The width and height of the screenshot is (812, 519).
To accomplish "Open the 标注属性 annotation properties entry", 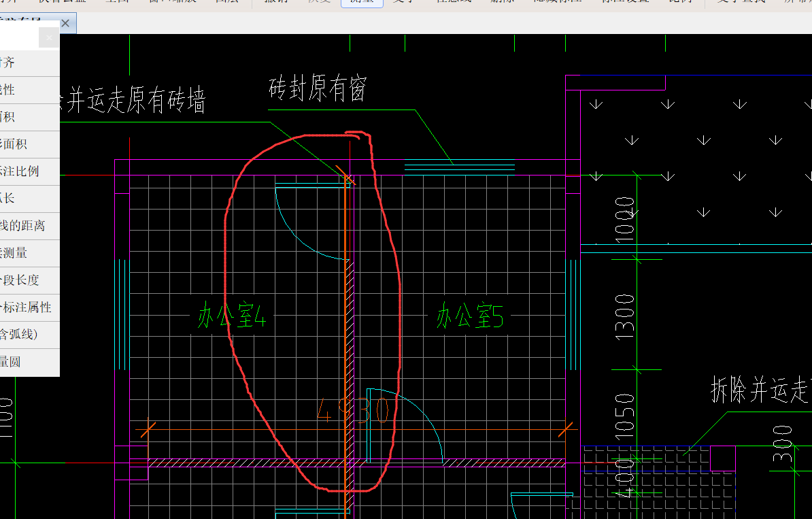I will pyautogui.click(x=29, y=307).
